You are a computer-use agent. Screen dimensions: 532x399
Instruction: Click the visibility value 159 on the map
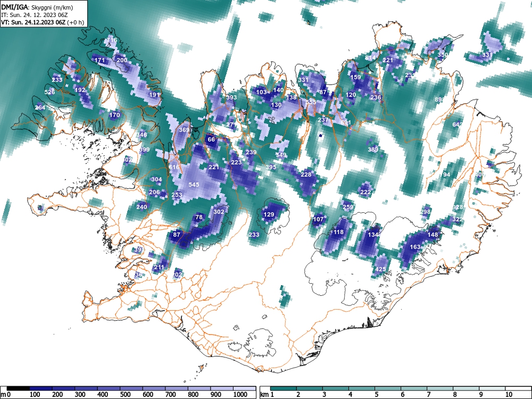(355, 77)
